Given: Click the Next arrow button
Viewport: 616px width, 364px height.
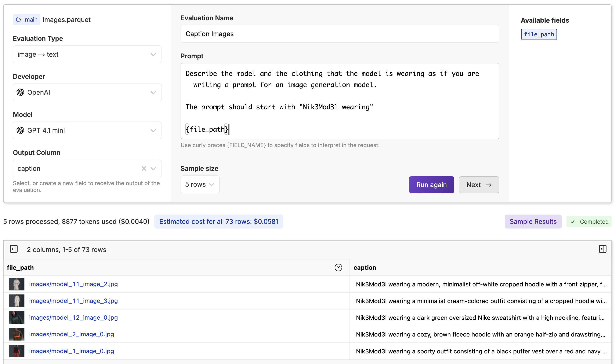Looking at the screenshot, I should 479,185.
